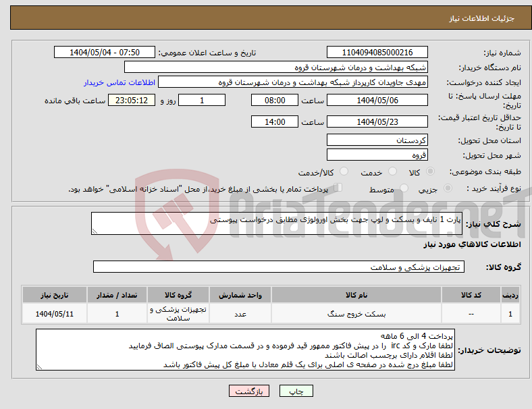The image size is (532, 409).
Task: Select the متوسط purchase type radio
Action: pos(404,188)
